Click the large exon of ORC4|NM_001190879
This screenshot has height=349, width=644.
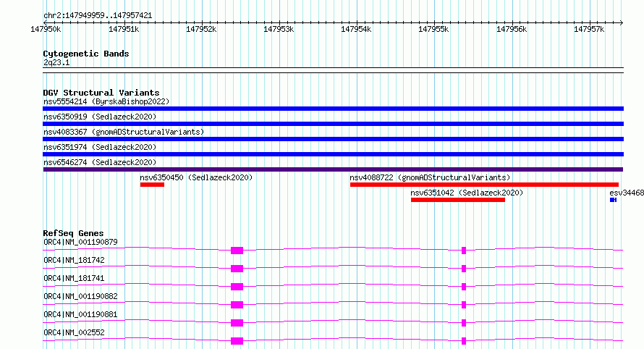(237, 251)
